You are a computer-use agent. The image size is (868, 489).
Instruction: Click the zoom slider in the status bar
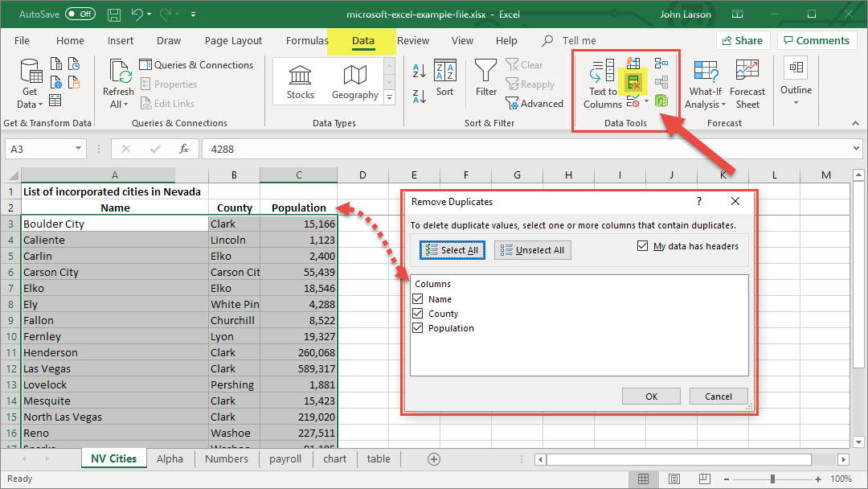tap(772, 479)
